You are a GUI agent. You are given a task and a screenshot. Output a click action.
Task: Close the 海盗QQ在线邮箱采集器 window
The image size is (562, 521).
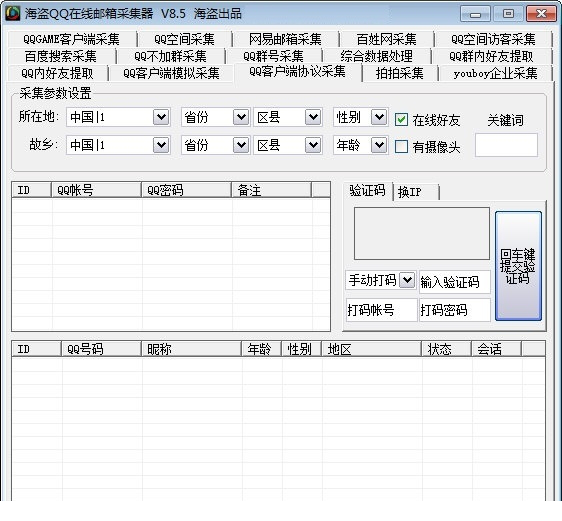pyautogui.click(x=541, y=14)
